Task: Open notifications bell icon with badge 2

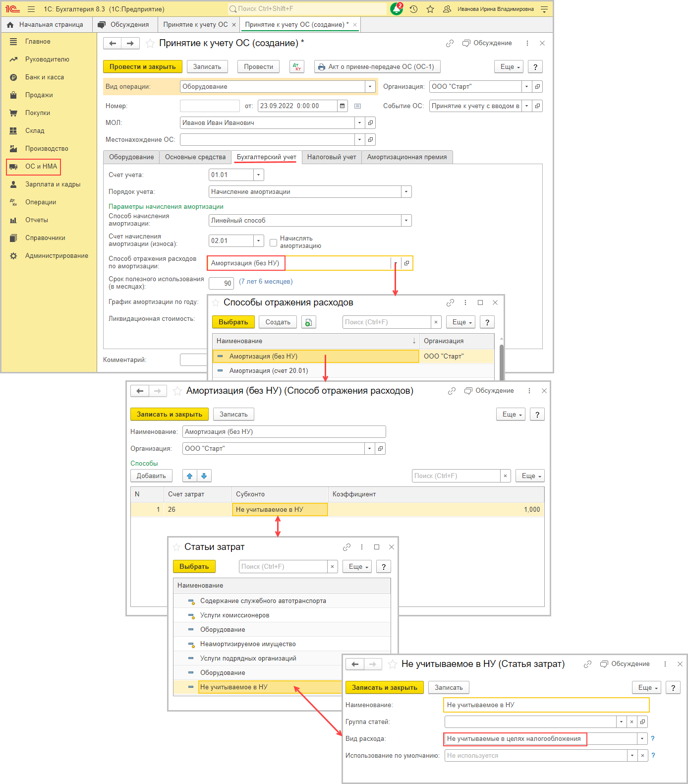Action: coord(397,9)
